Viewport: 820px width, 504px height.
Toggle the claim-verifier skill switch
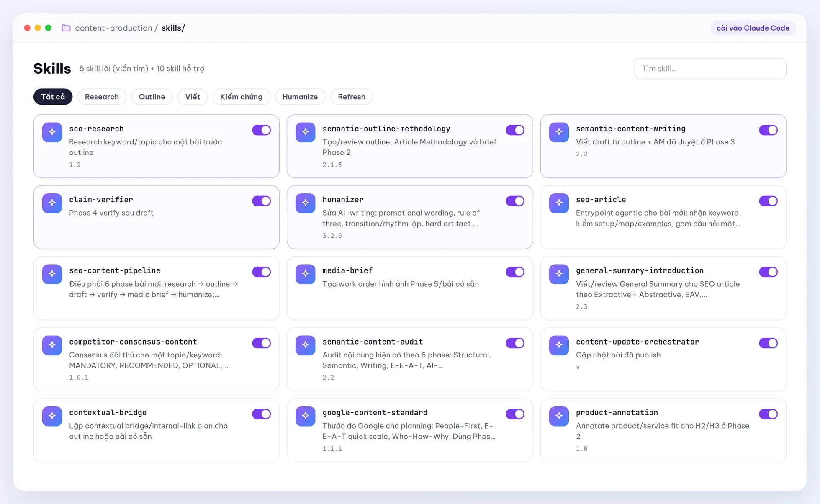point(261,201)
